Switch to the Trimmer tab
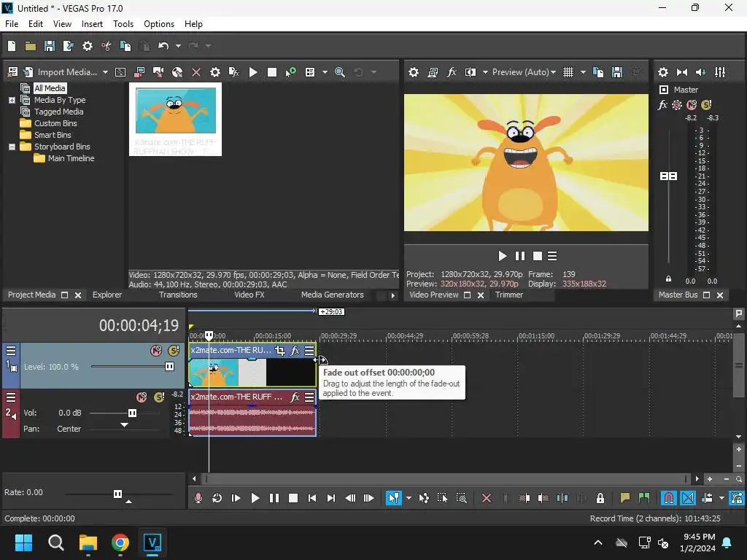This screenshot has height=560, width=747. pos(508,295)
